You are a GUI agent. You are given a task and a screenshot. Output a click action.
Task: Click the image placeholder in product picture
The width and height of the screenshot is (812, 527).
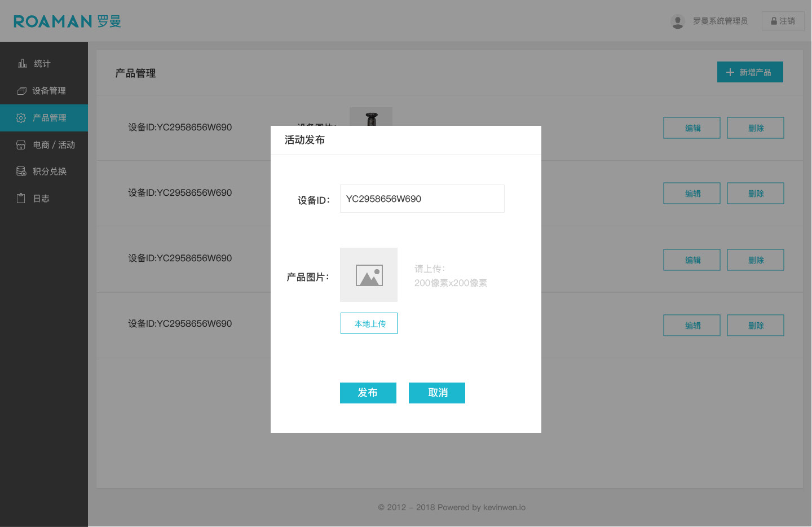(369, 275)
